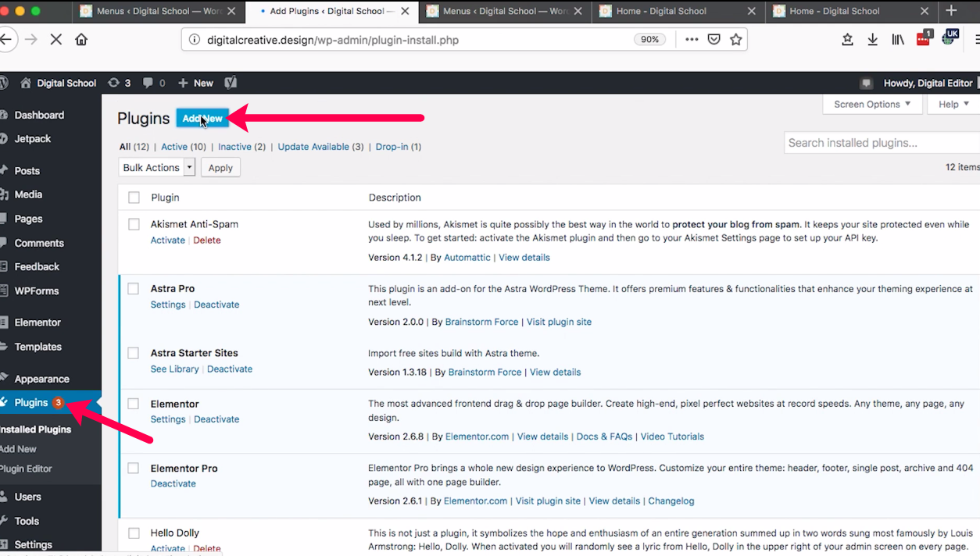Open the Howdy, Digital Editor account menu
Viewport: 980px width, 556px height.
pos(928,83)
